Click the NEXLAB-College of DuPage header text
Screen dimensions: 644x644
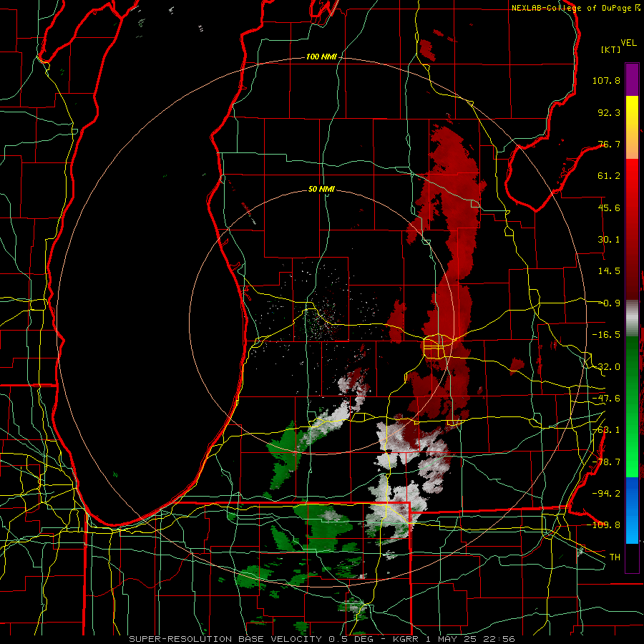[571, 8]
